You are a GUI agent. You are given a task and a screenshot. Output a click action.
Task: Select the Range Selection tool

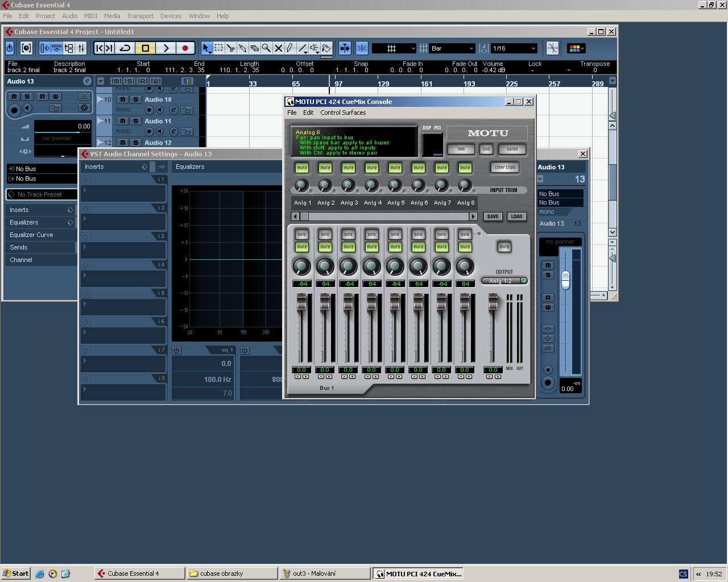[218, 48]
